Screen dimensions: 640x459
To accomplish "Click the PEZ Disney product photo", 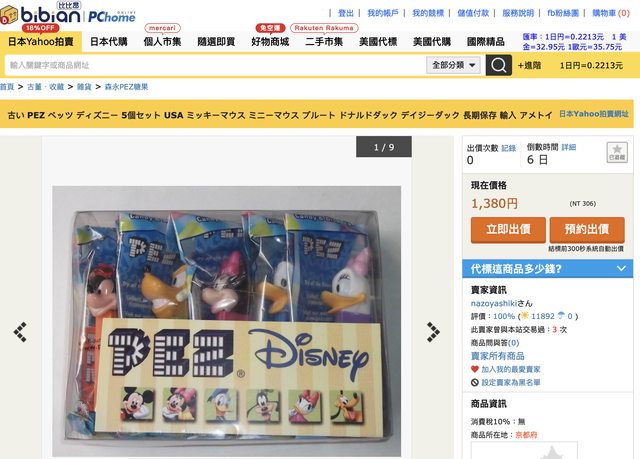I will 227,321.
